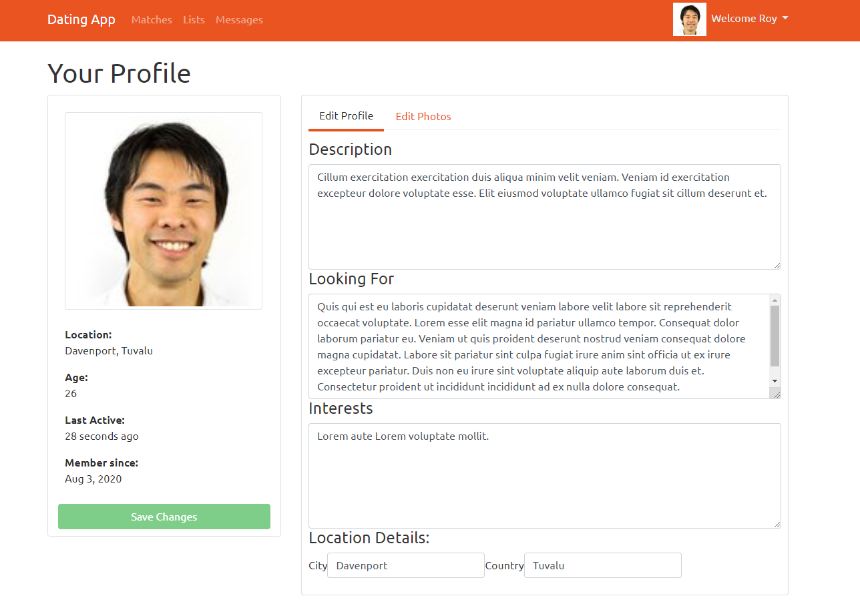Click the Country field showing Tuvalu

point(602,565)
